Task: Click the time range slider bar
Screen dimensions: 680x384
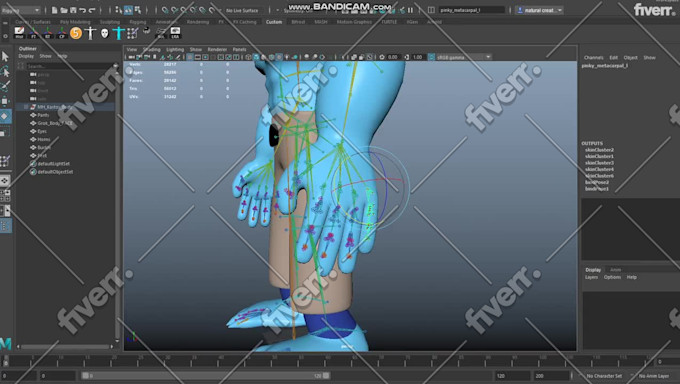Action: click(205, 375)
